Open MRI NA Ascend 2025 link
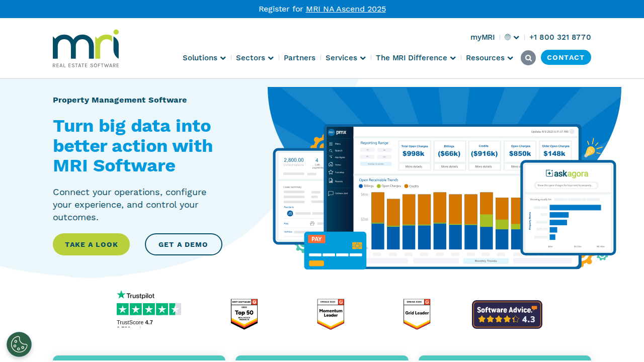 346,9
